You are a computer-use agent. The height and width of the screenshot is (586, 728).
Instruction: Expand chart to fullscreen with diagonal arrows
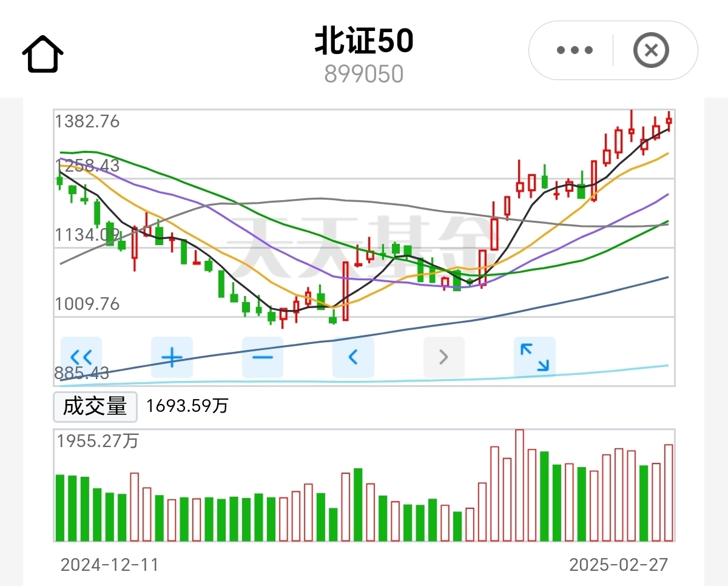[534, 357]
